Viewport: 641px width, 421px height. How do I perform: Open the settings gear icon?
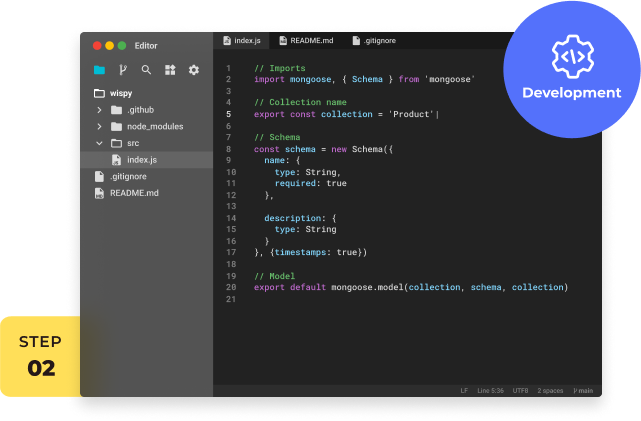(194, 70)
